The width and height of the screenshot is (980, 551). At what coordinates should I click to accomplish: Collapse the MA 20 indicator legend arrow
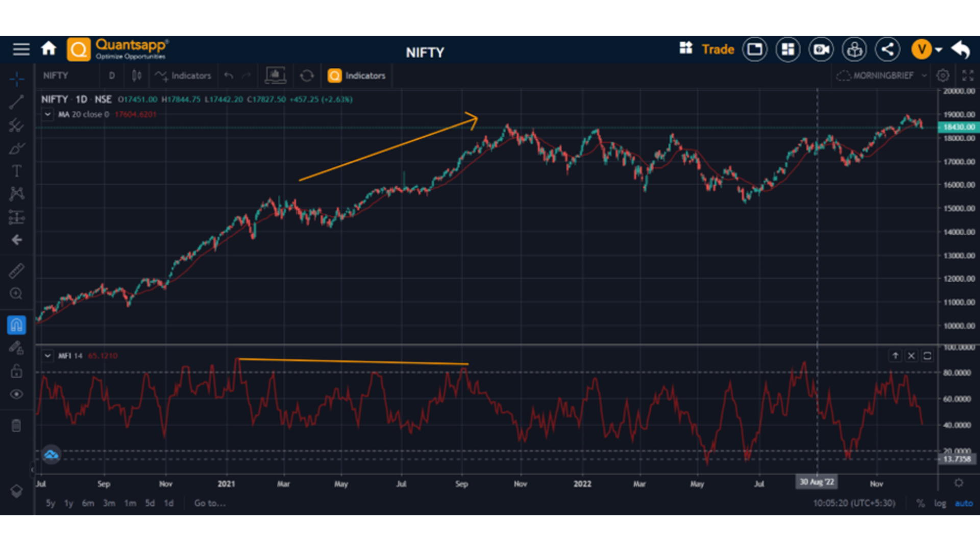click(47, 114)
